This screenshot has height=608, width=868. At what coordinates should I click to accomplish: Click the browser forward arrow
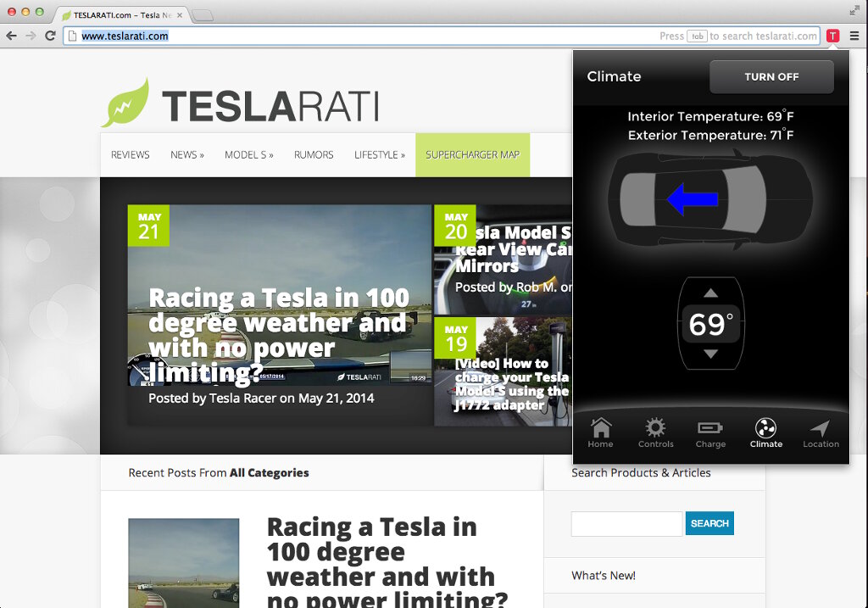[x=31, y=36]
